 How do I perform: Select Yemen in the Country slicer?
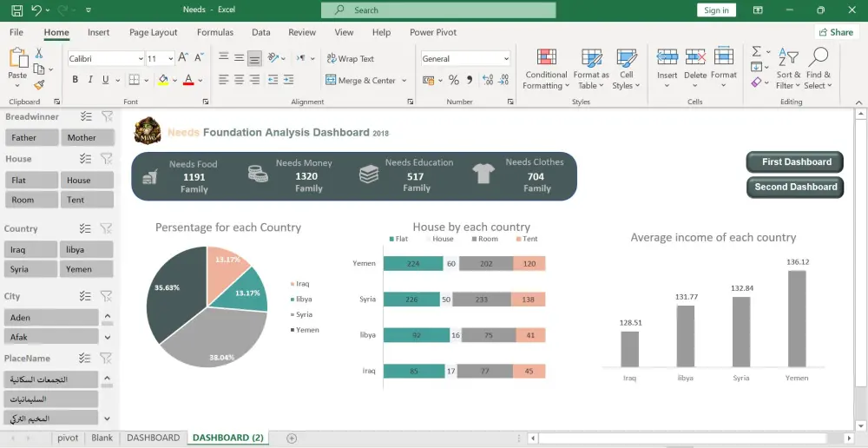coord(86,269)
